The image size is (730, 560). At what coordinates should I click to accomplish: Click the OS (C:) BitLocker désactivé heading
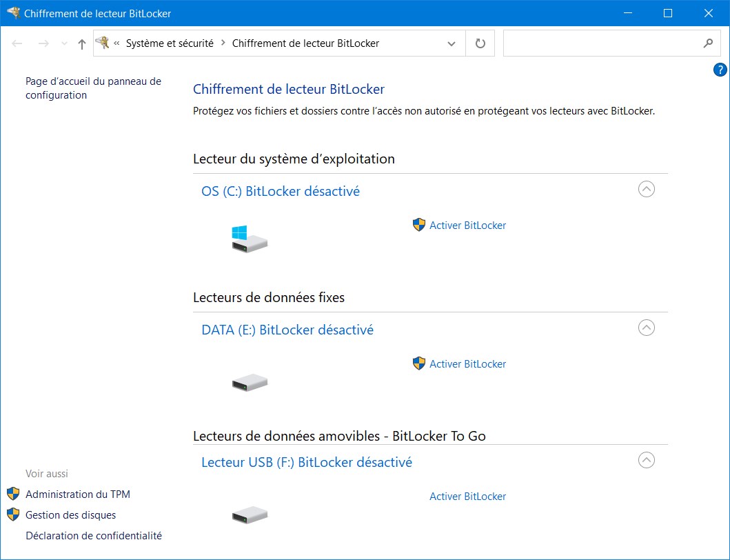coord(281,191)
